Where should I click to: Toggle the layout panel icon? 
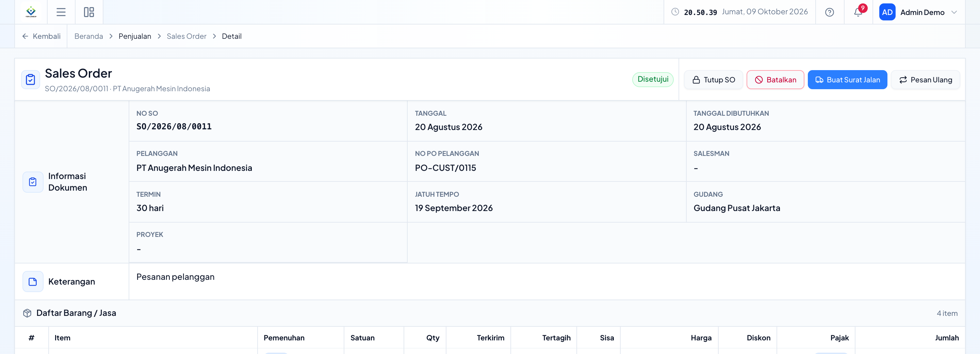[89, 12]
